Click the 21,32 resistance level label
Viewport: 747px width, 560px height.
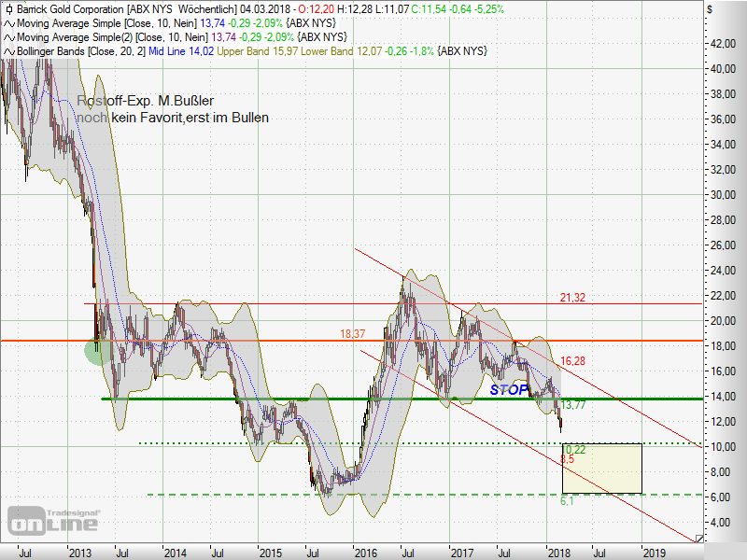[572, 298]
